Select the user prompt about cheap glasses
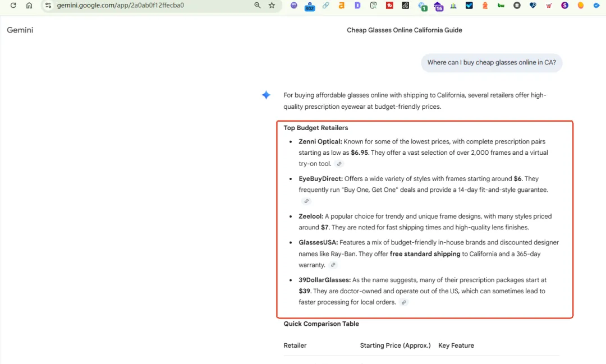 [x=492, y=63]
